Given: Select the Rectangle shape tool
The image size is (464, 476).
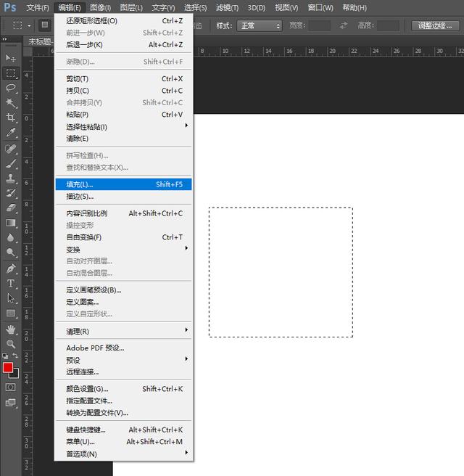Looking at the screenshot, I should click(11, 313).
